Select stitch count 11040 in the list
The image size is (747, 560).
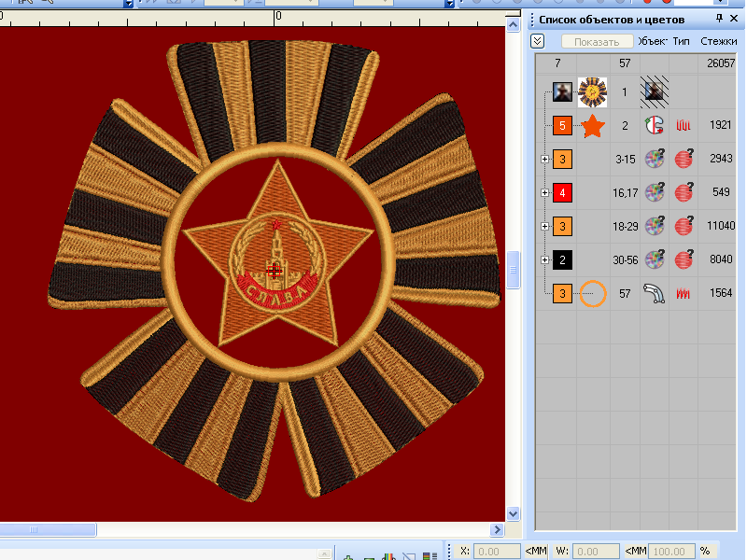721,226
